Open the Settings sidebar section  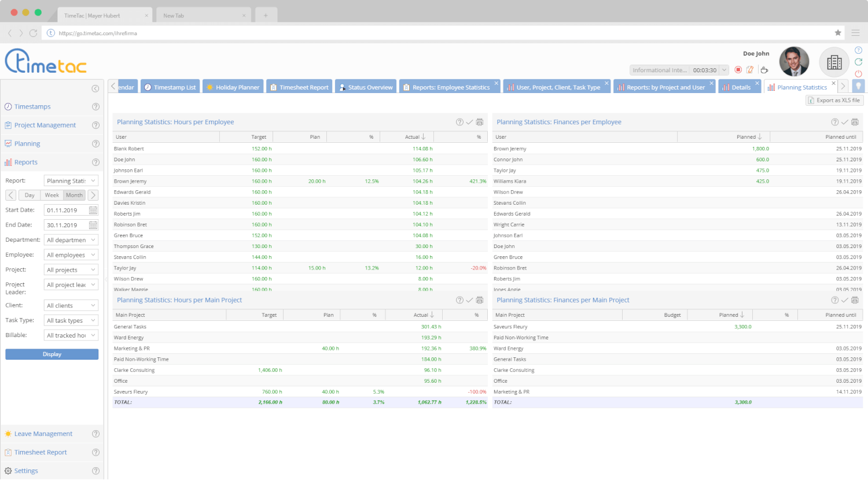26,471
